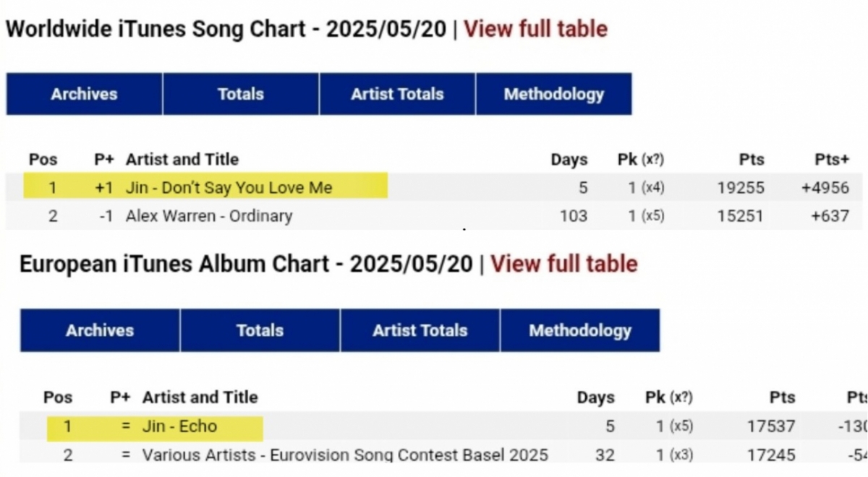Screen dimensions: 868x477
Task: Open Archives tab in Worldwide Song Chart
Action: click(84, 94)
